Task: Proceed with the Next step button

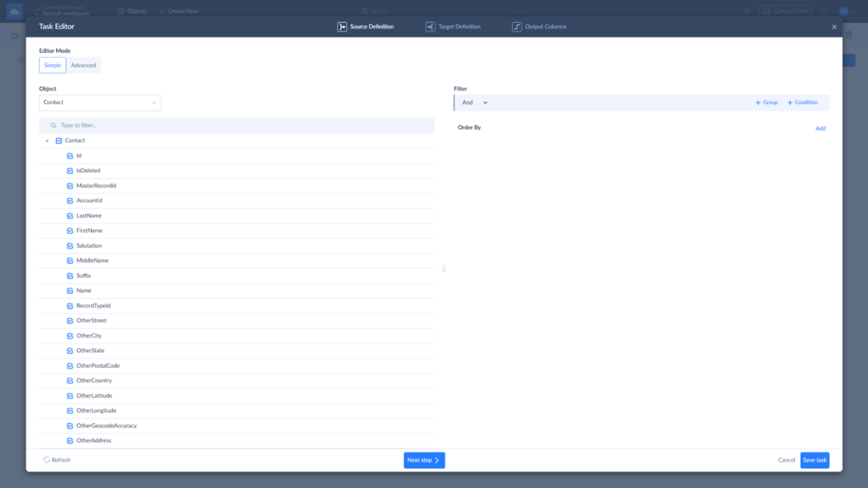Action: click(424, 460)
